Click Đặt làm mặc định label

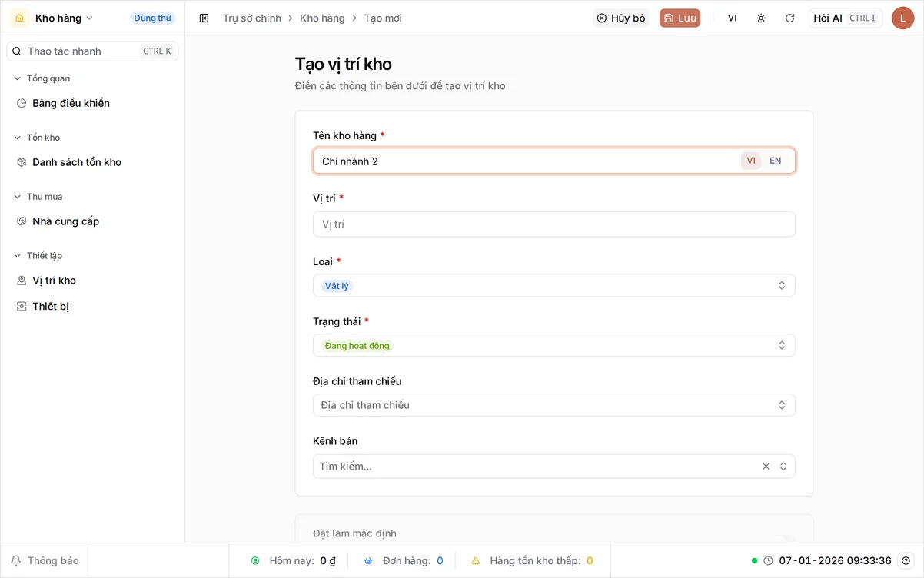[354, 533]
